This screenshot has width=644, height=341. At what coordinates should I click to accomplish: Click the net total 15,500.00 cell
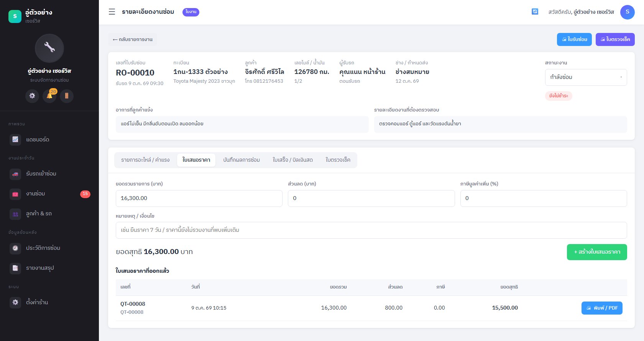pos(505,308)
